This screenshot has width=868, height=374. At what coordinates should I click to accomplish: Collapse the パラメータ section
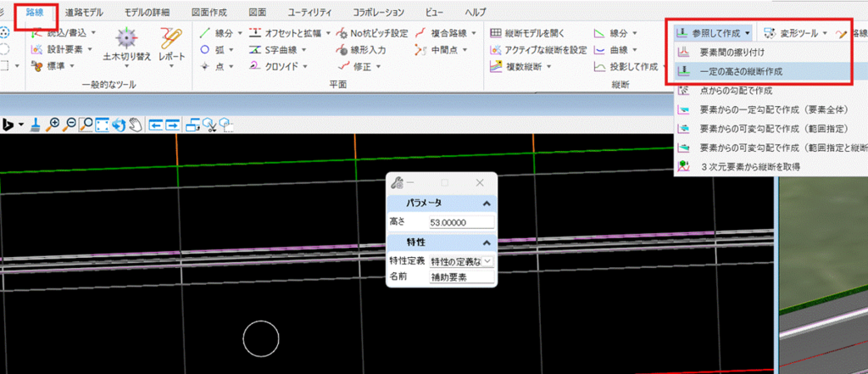click(487, 204)
